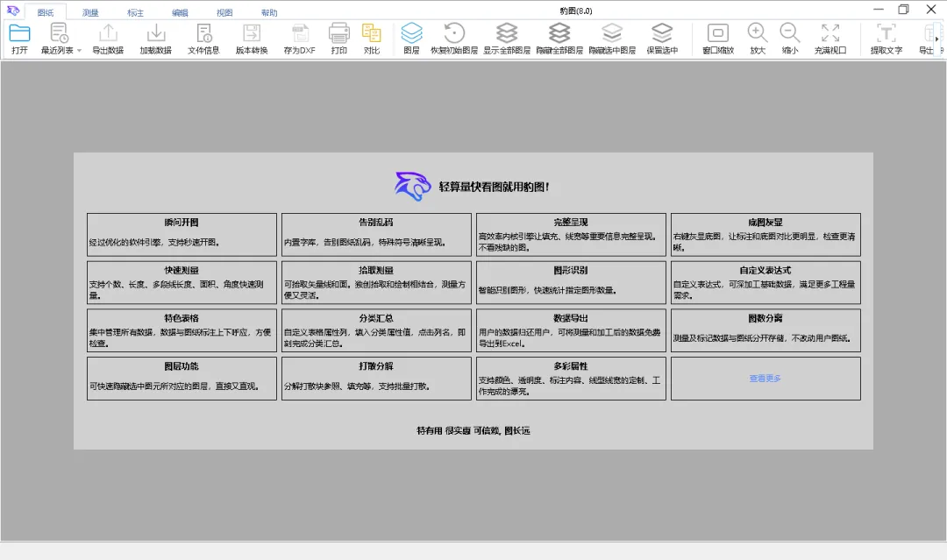947x560 pixels.
Task: Switch to the 编辑 tab
Action: (x=180, y=12)
